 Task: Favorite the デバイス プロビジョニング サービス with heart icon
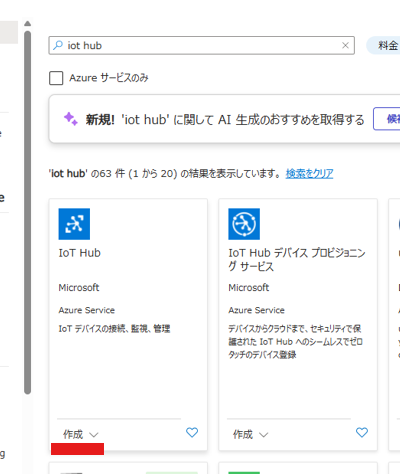tap(362, 432)
